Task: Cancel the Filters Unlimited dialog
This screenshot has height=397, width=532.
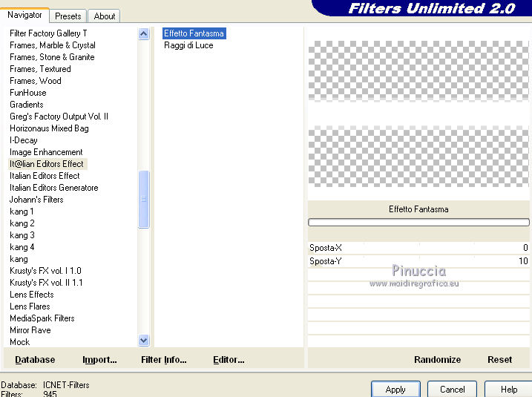Action: pyautogui.click(x=452, y=389)
